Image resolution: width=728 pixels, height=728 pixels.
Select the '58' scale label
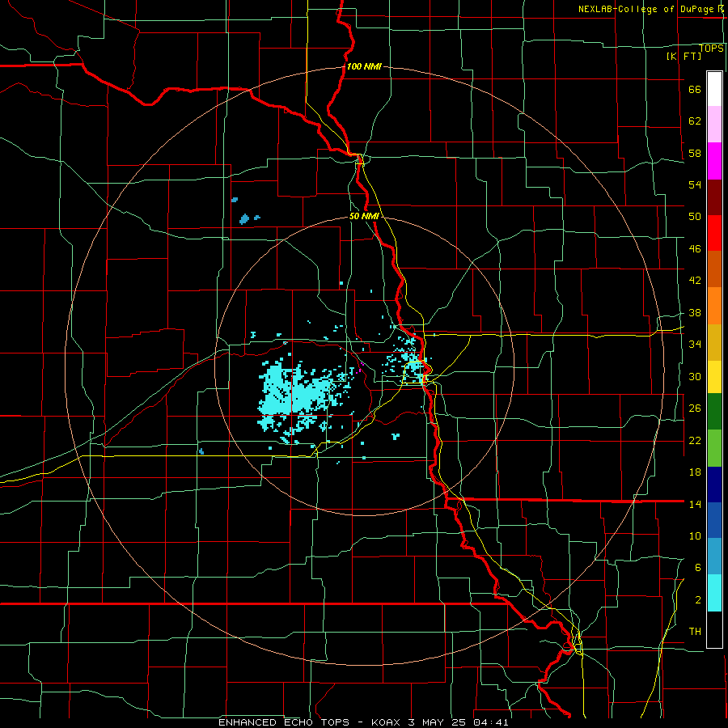click(x=695, y=153)
